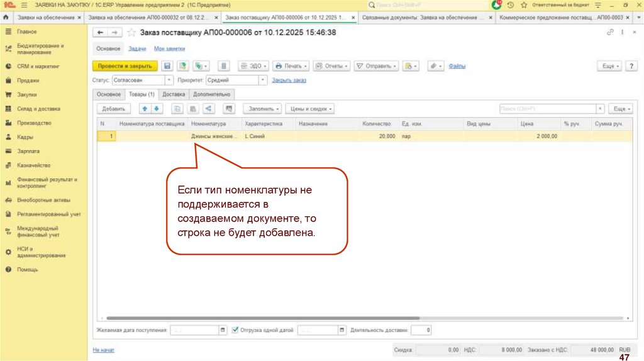Click 'Провести и закрыть' button

click(x=125, y=65)
